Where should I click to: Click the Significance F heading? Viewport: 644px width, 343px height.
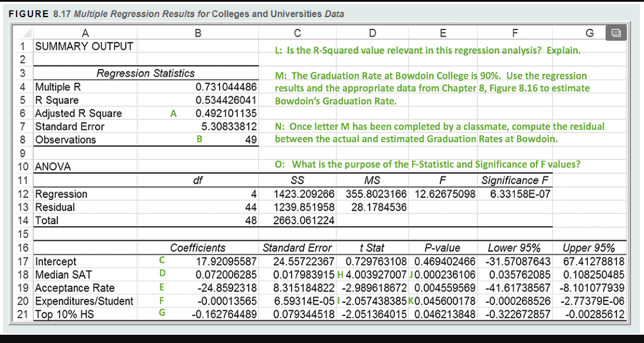click(515, 180)
